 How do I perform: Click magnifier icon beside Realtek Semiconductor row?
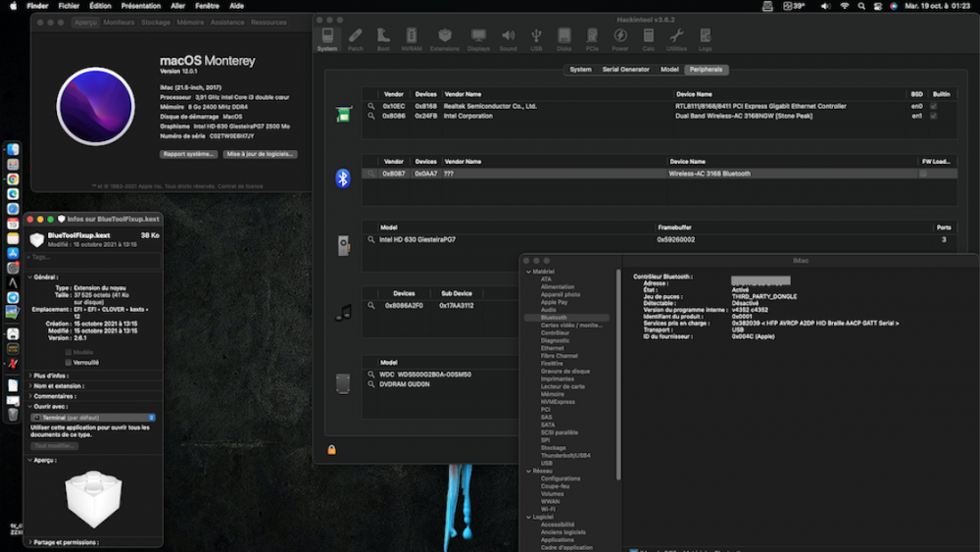point(371,106)
